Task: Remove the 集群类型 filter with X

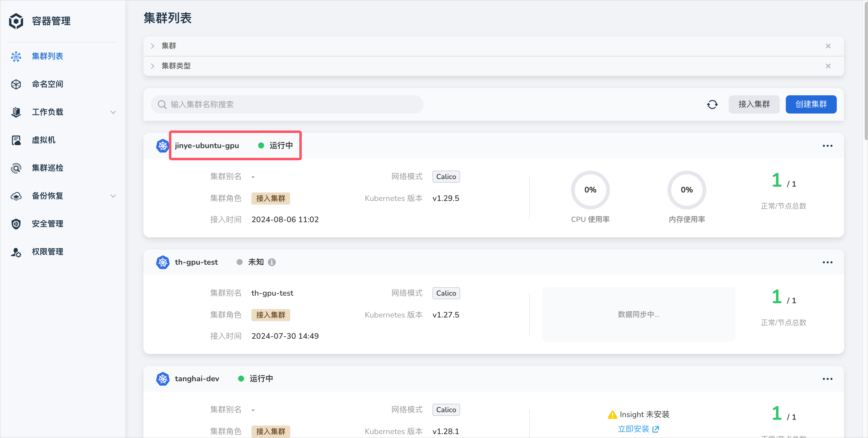Action: coord(828,66)
